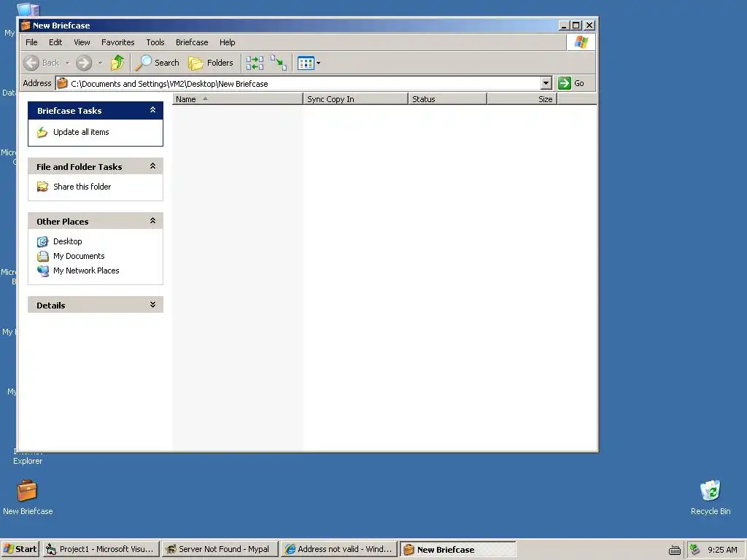Click the Desktop icon in Other Places

tap(42, 241)
